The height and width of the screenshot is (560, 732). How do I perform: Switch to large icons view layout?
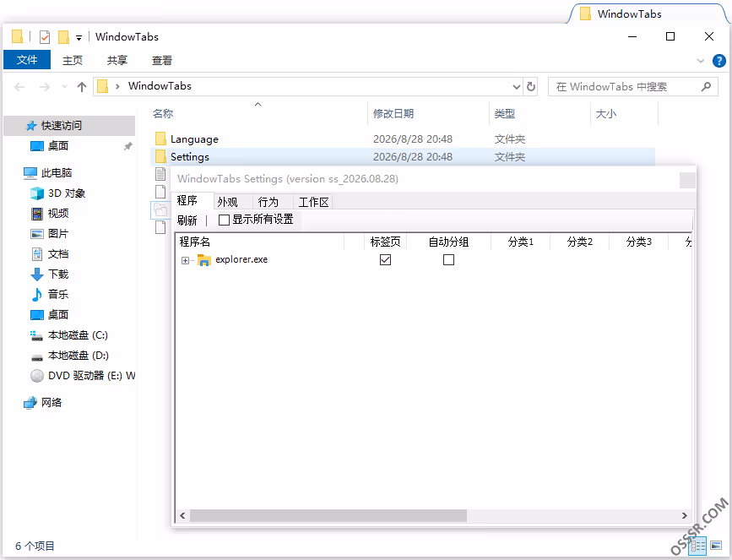pyautogui.click(x=716, y=545)
